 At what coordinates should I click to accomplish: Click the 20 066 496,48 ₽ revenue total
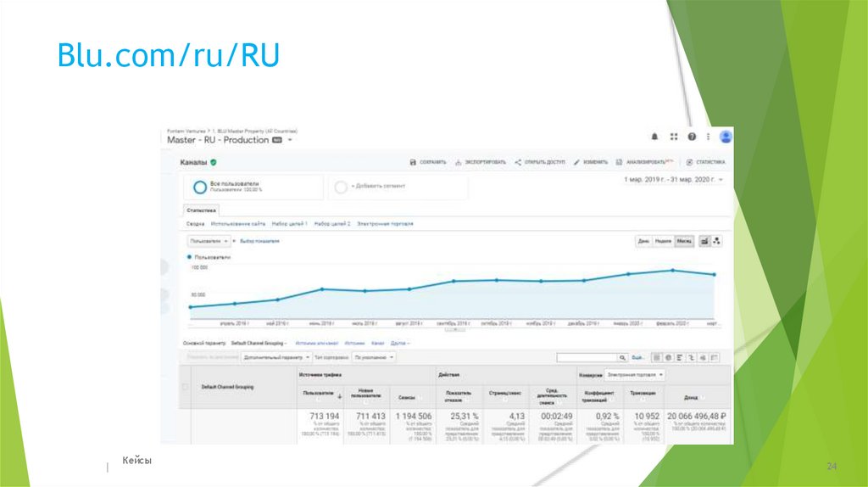697,416
